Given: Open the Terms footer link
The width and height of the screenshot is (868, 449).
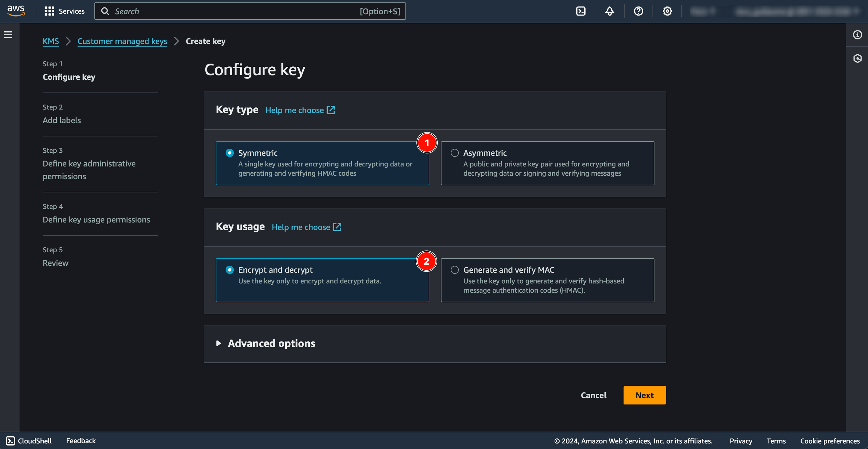Looking at the screenshot, I should 776,441.
